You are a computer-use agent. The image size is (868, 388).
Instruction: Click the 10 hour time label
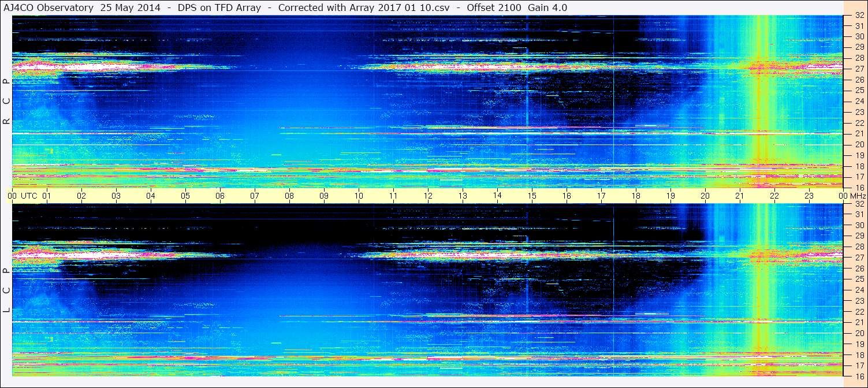tap(359, 196)
